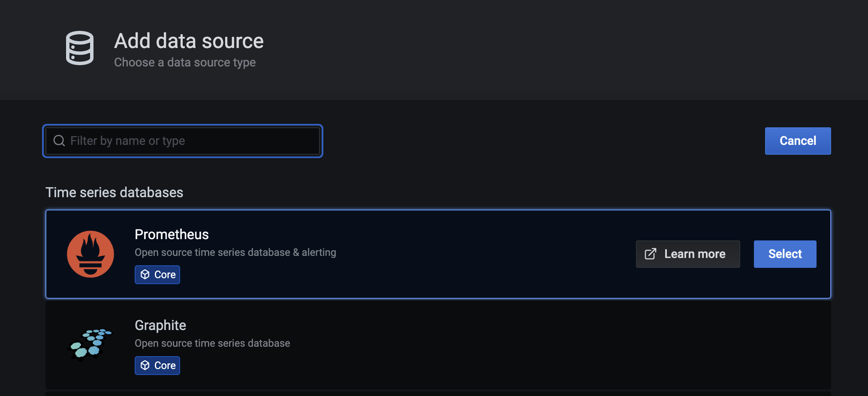Image resolution: width=868 pixels, height=396 pixels.
Task: Open Learn more for Prometheus
Action: click(x=688, y=254)
